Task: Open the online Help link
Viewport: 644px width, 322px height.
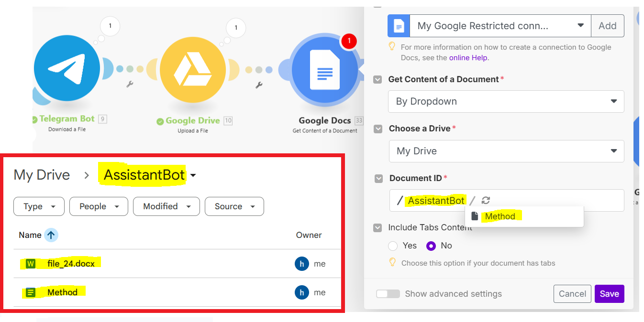Action: coord(468,58)
